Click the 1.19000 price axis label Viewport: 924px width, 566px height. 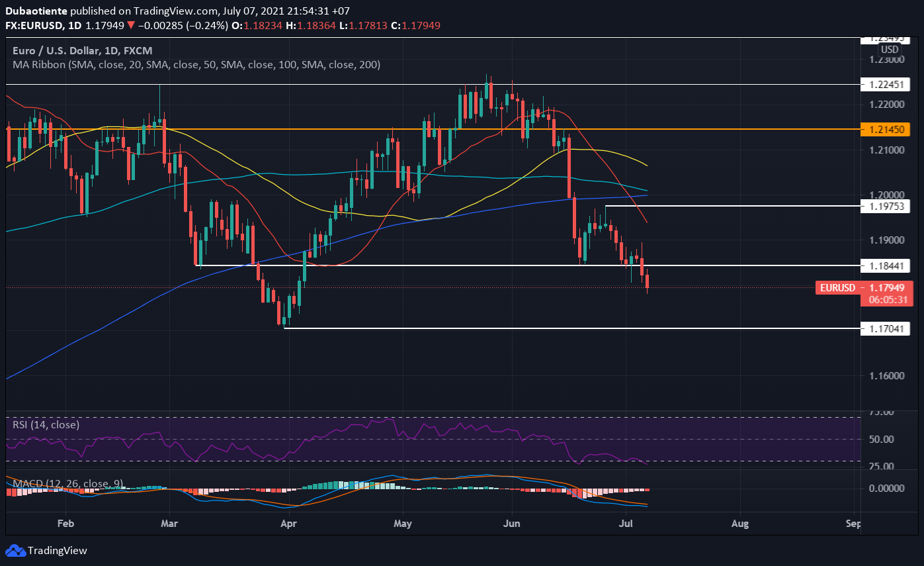click(888, 240)
